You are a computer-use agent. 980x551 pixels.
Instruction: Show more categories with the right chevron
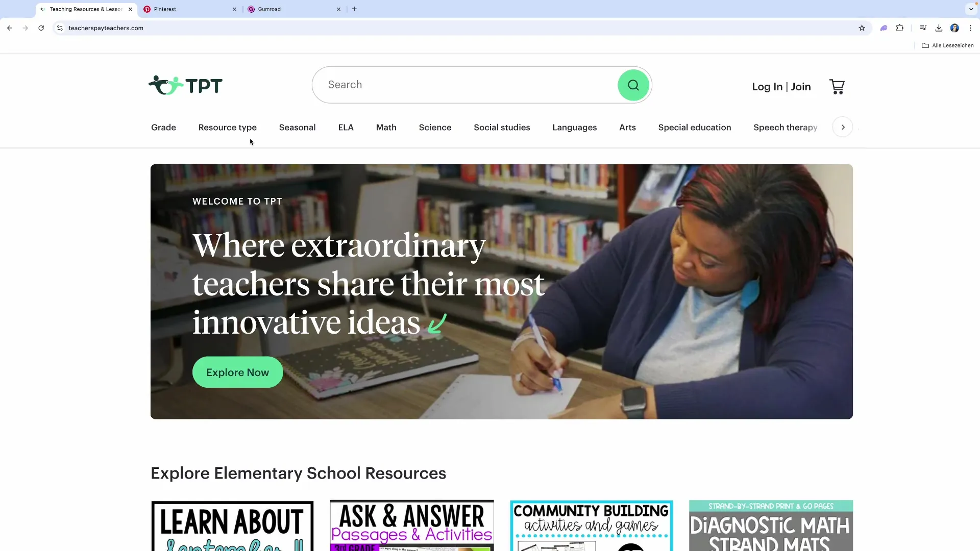843,127
